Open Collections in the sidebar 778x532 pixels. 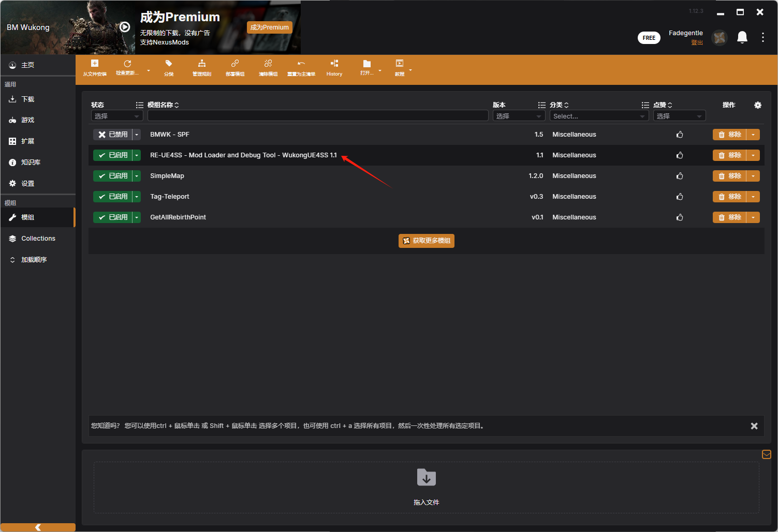coord(38,239)
